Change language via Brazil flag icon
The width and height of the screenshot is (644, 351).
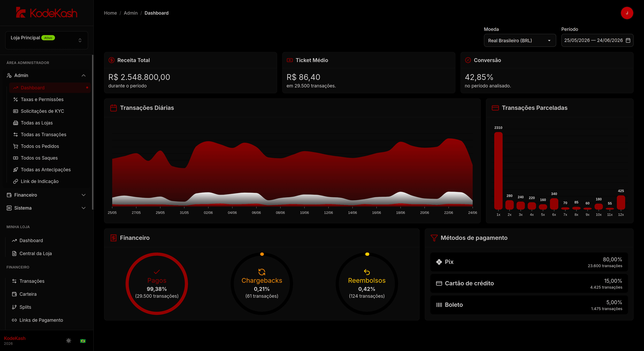tap(83, 341)
